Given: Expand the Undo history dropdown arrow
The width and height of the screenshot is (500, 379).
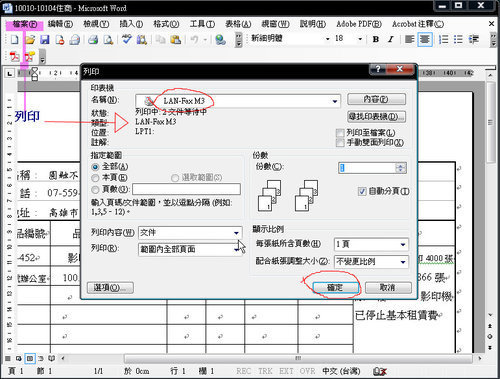Looking at the screenshot, I should coord(205,40).
